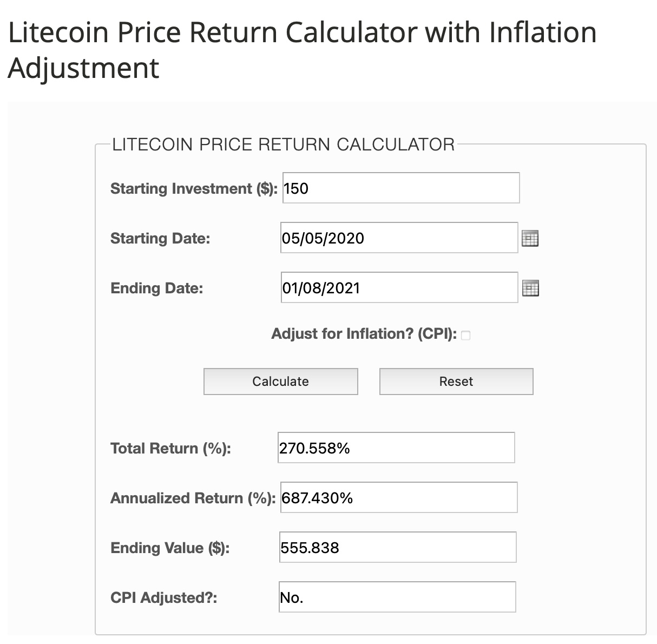This screenshot has height=644, width=657.
Task: Enable the Adjust for Inflation checkbox
Action: tap(466, 336)
